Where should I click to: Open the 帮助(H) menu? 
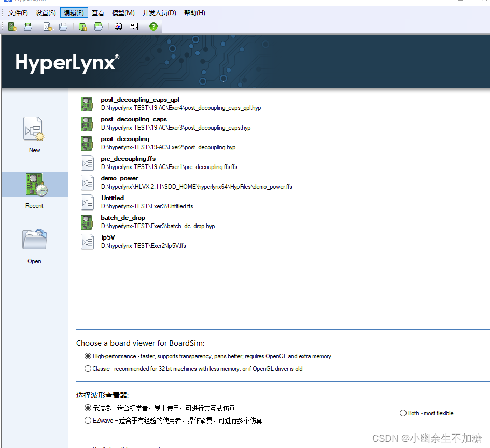194,13
